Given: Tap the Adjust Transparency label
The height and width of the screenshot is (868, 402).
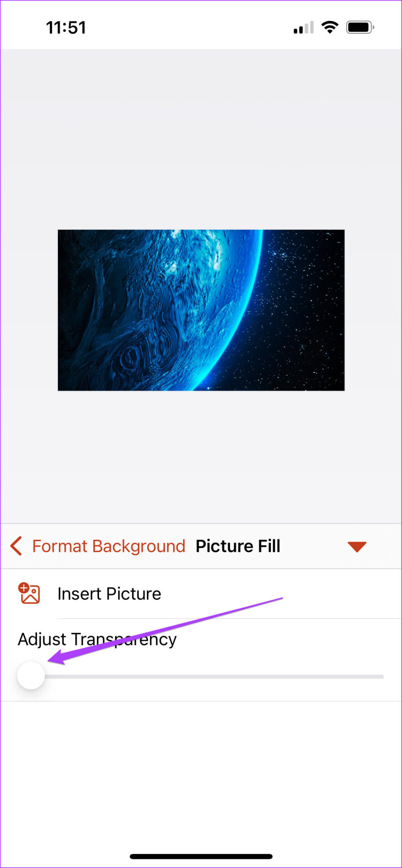Looking at the screenshot, I should pos(97,639).
